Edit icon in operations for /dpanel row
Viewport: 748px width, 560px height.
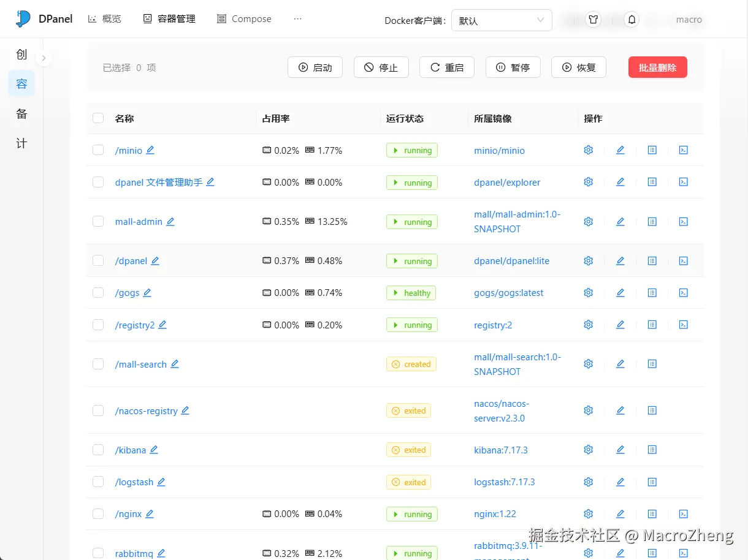click(620, 261)
